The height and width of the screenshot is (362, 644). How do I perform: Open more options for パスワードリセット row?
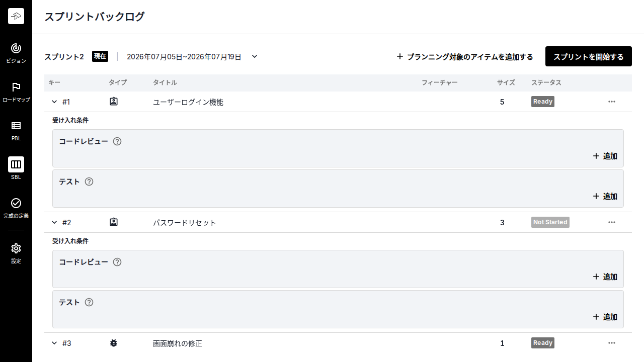point(612,222)
